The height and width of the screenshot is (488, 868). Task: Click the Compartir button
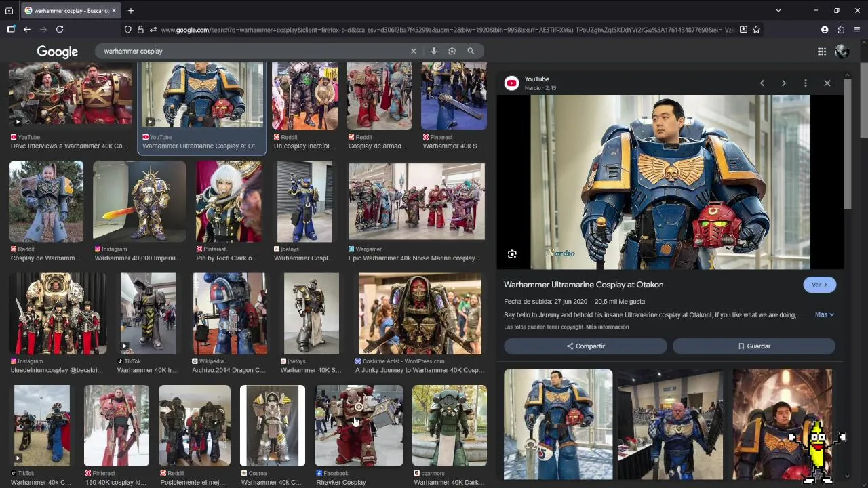pos(585,346)
